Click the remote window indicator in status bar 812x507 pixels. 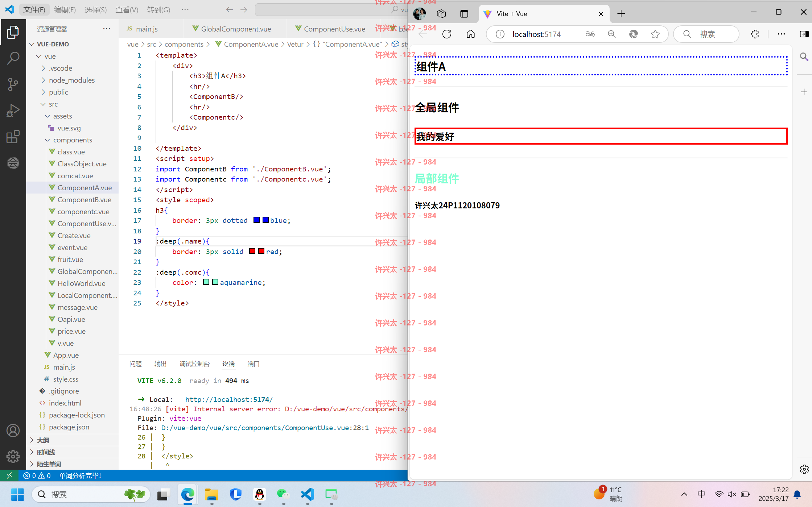(x=9, y=475)
